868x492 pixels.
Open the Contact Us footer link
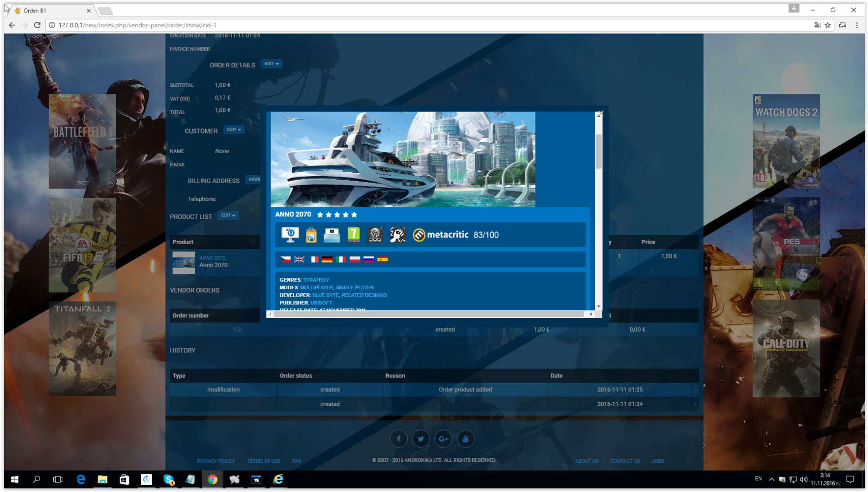point(625,461)
